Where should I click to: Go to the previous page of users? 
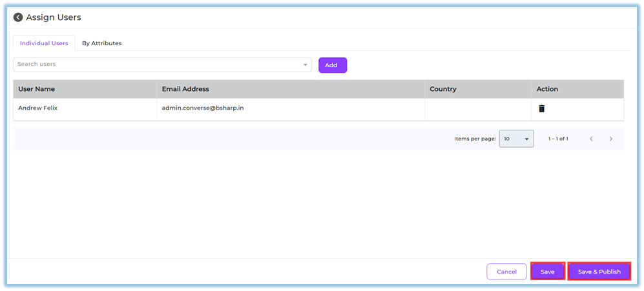click(x=591, y=139)
